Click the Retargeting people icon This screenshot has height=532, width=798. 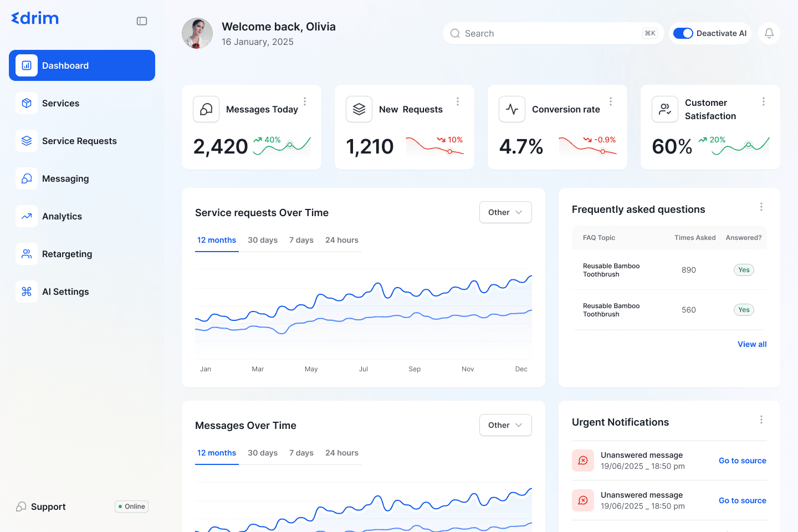click(27, 254)
